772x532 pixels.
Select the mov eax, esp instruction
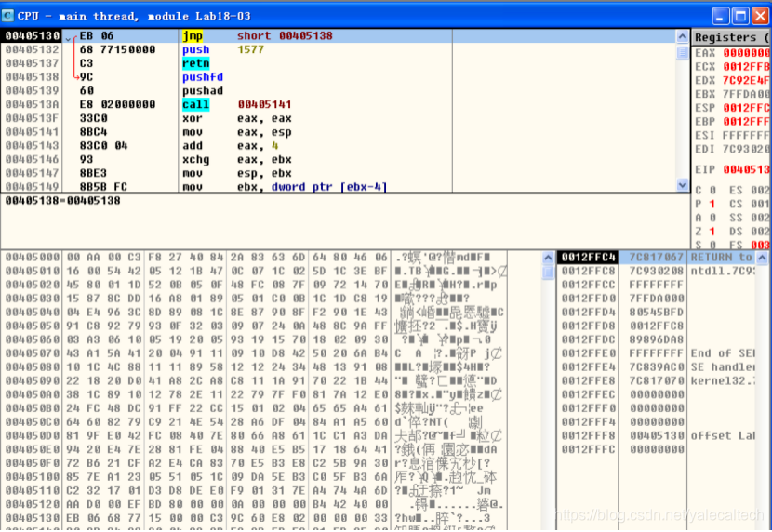point(338,132)
